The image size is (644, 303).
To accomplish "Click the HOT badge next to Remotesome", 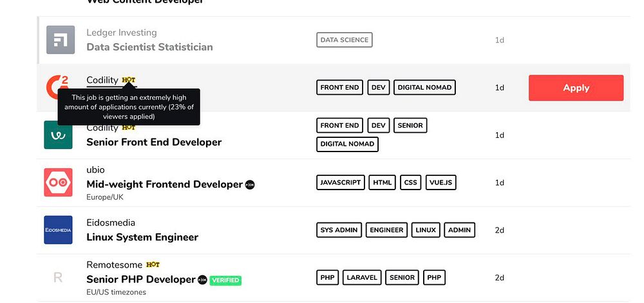I will pos(153,264).
